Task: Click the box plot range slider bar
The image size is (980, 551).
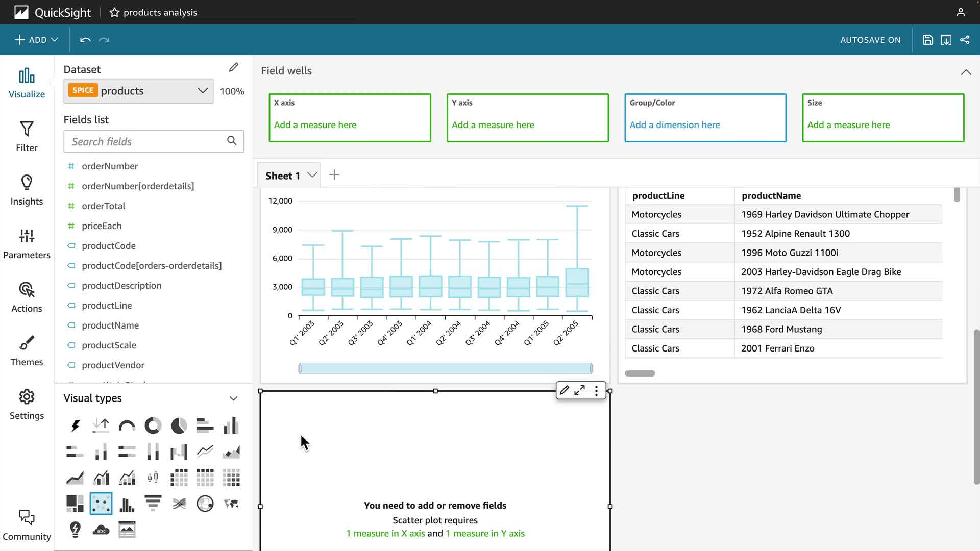Action: coord(445,368)
